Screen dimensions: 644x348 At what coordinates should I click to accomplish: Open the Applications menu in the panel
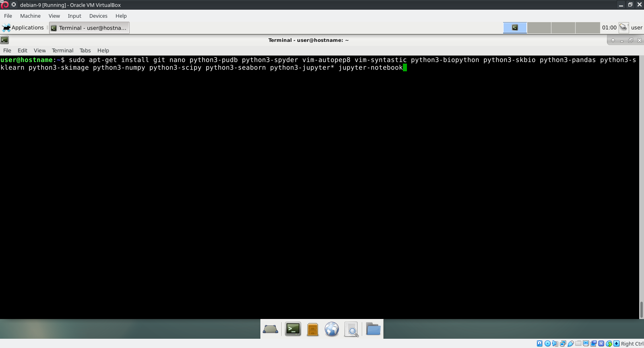click(23, 27)
